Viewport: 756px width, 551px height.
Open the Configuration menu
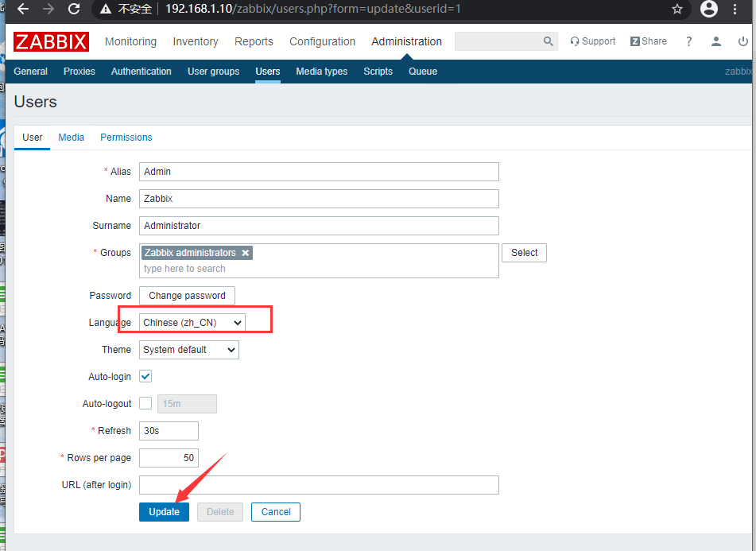pyautogui.click(x=322, y=41)
